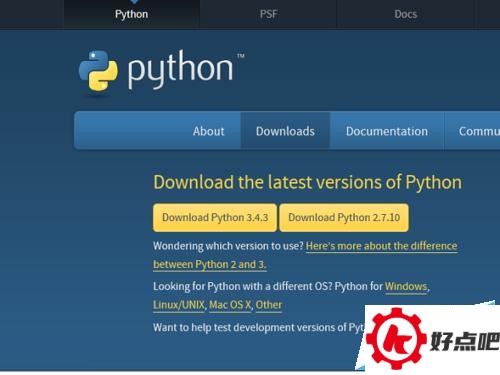Open the Windows download link

[406, 286]
